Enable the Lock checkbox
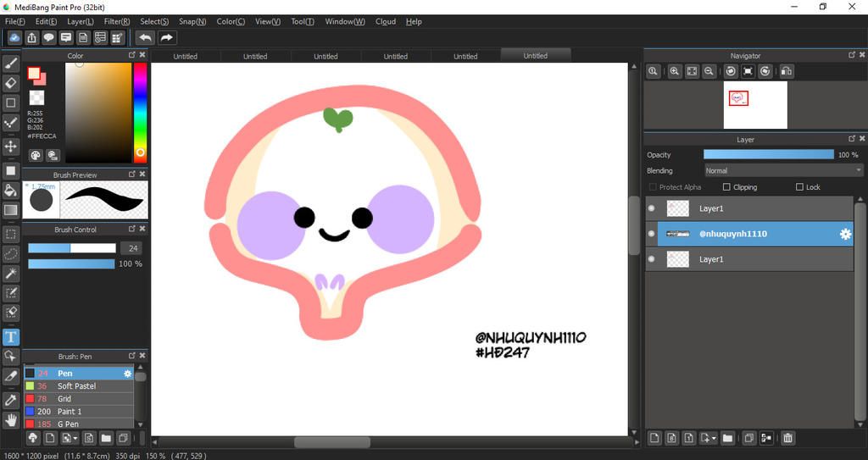This screenshot has height=460, width=868. click(799, 187)
